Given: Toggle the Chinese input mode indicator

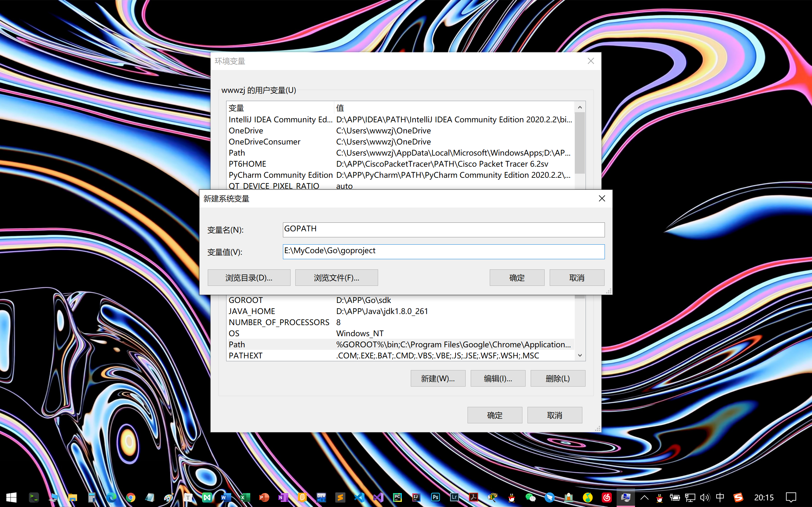Looking at the screenshot, I should click(720, 497).
